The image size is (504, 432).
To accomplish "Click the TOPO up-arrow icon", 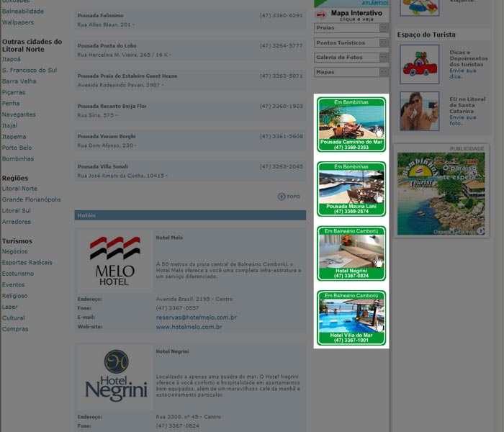I will point(282,197).
